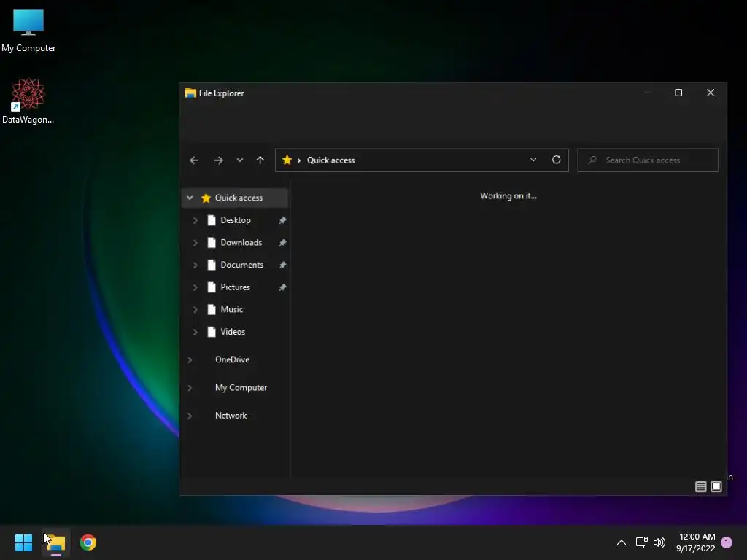Open Downloads in navigation pane
Image resolution: width=747 pixels, height=560 pixels.
[x=241, y=242]
